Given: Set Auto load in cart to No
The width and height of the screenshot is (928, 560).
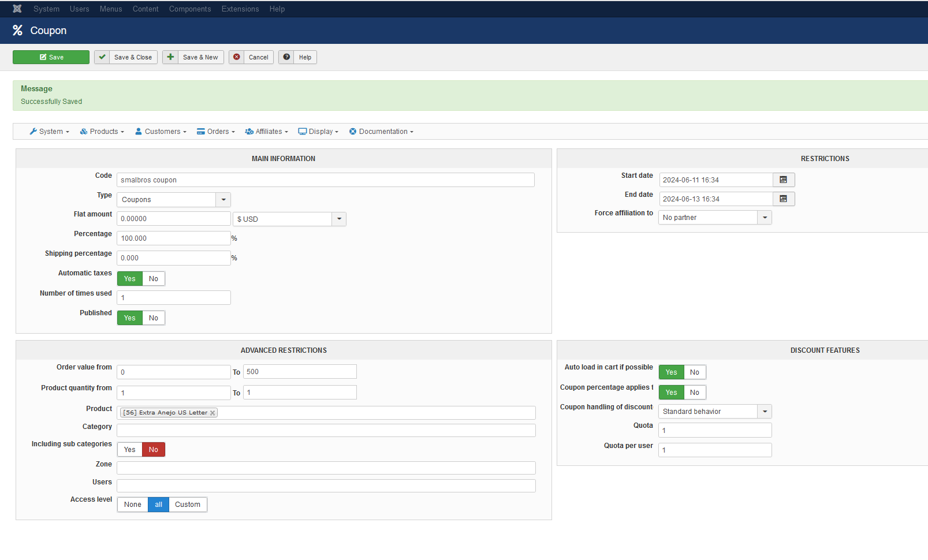Looking at the screenshot, I should tap(695, 372).
